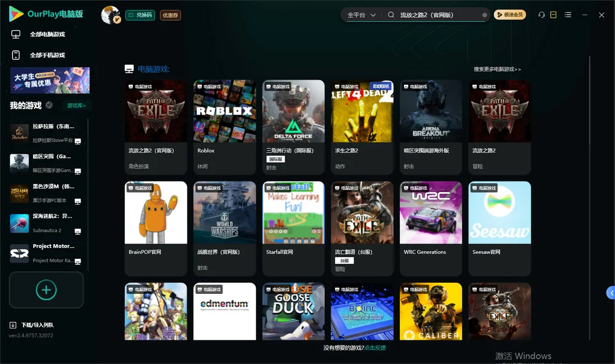Click the PC icon beside 暗区突围手游Gam
This screenshot has height=364, width=615.
point(77,172)
